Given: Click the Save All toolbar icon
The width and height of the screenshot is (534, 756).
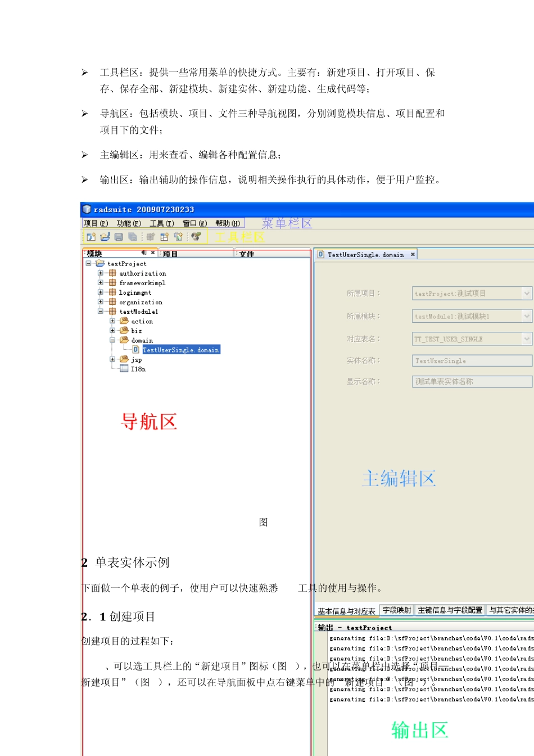Looking at the screenshot, I should (x=133, y=237).
